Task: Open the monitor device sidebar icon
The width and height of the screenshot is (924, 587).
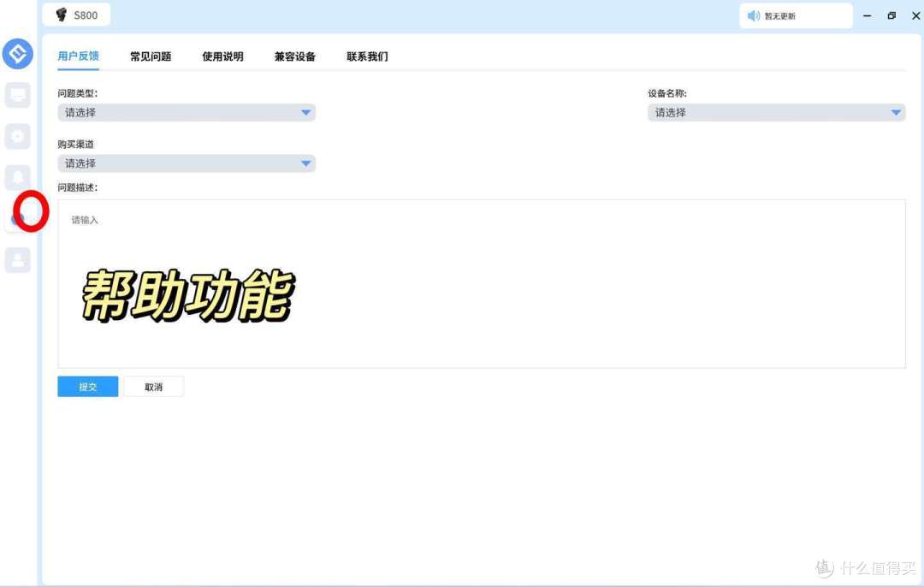Action: pyautogui.click(x=18, y=95)
